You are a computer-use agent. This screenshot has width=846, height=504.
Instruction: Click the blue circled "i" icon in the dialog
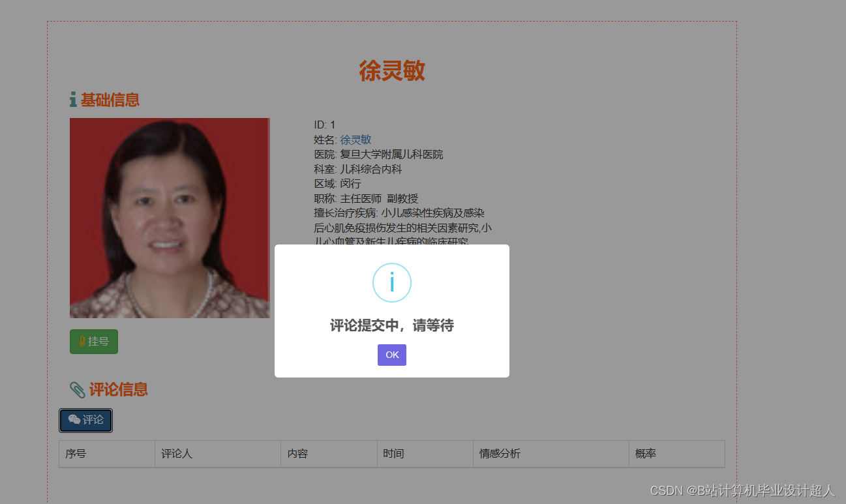pyautogui.click(x=391, y=282)
